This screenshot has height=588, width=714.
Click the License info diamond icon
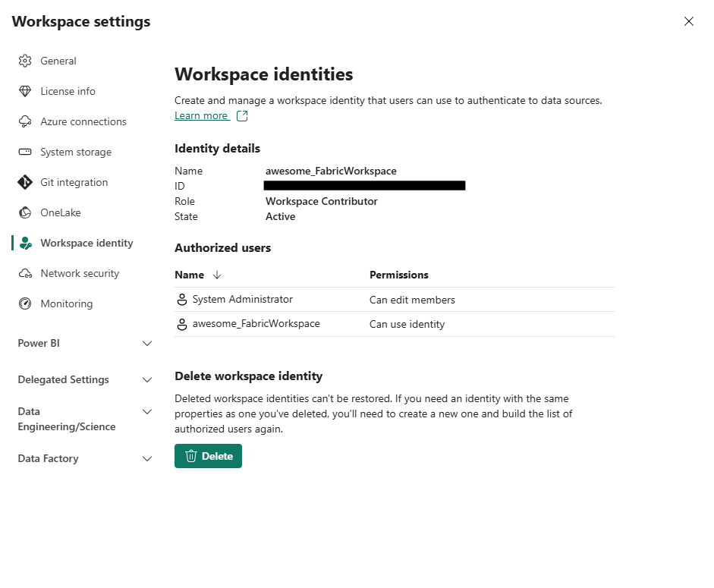click(25, 91)
